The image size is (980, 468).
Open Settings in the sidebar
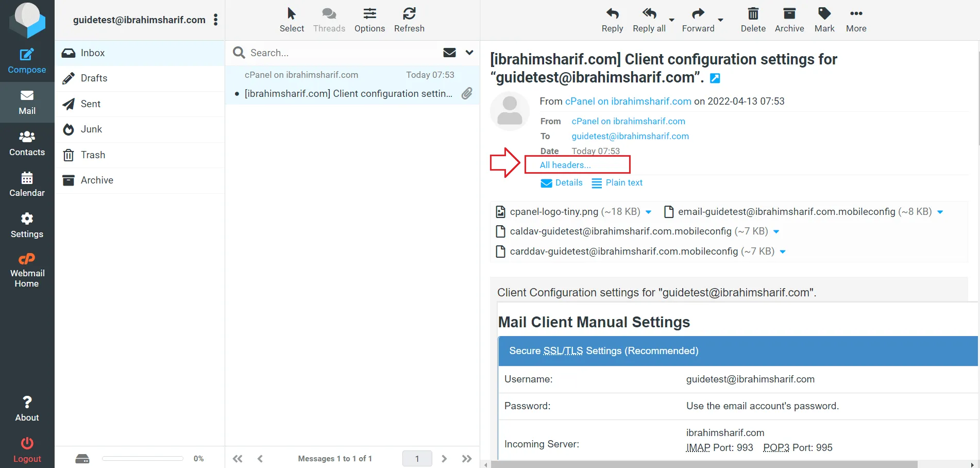click(x=27, y=226)
